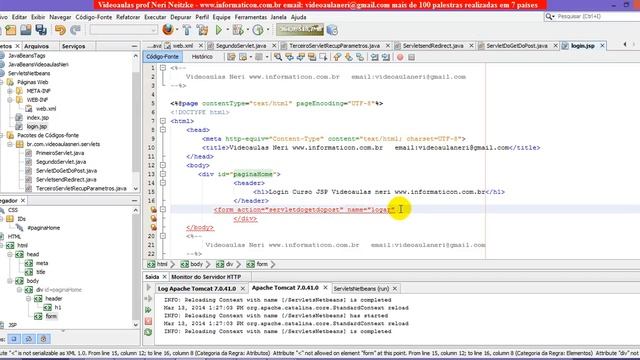The image size is (640, 360).
Task: Click the Save All toolbar icon
Action: point(41,30)
